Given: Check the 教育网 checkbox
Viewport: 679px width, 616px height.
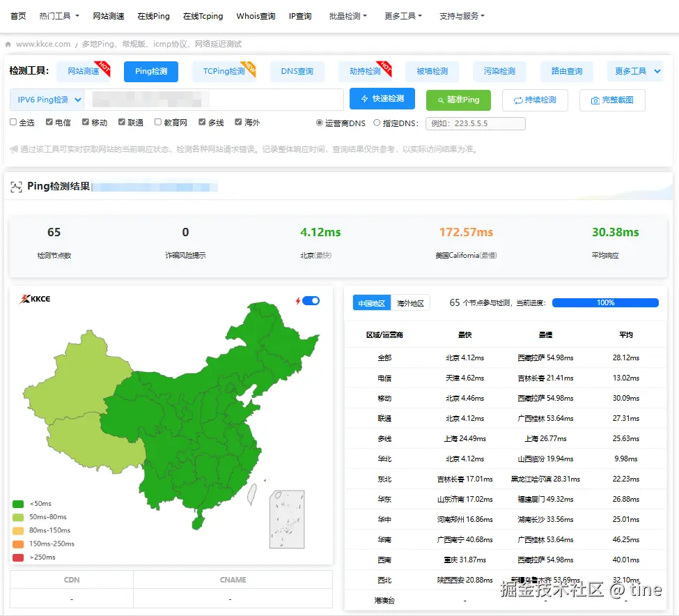Looking at the screenshot, I should point(158,122).
